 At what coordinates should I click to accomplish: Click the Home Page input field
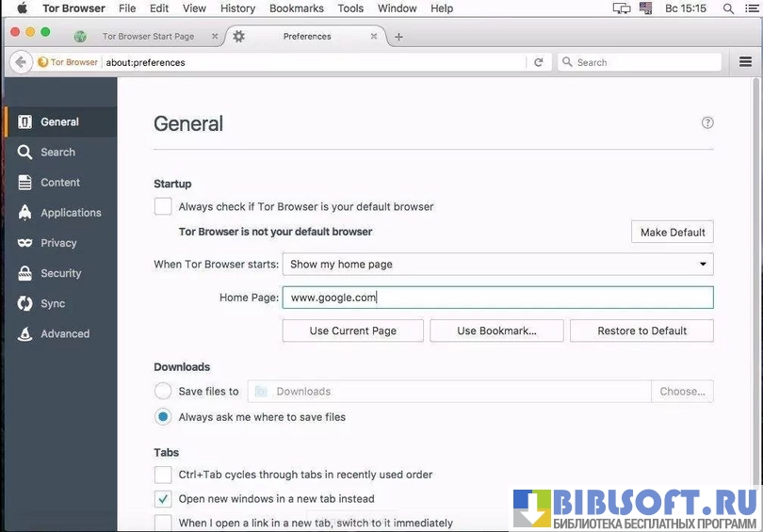[x=497, y=298]
